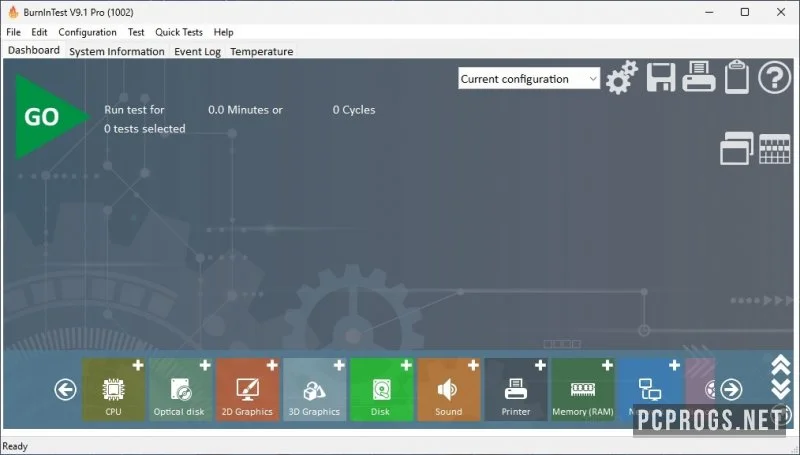Open the Help menu
The image size is (800, 455).
click(223, 32)
